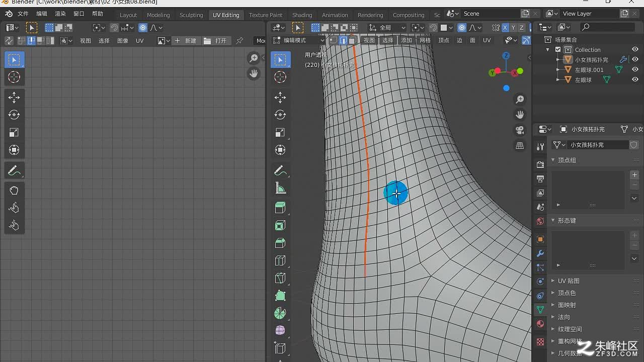Click the viewport zoom magnifier gizmo
This screenshot has width=644, height=362.
coord(520,100)
